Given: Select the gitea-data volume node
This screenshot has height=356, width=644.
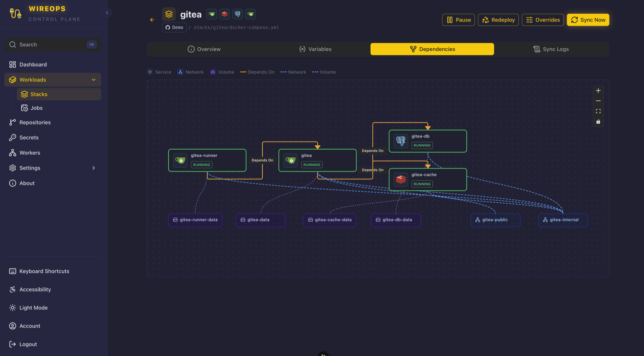Looking at the screenshot, I should tap(261, 220).
